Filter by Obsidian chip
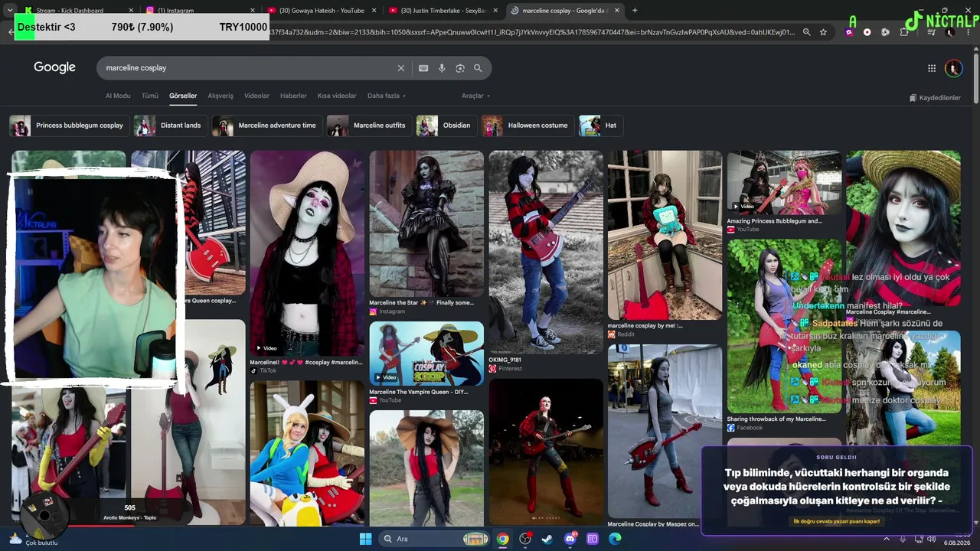This screenshot has height=551, width=980. coord(446,126)
